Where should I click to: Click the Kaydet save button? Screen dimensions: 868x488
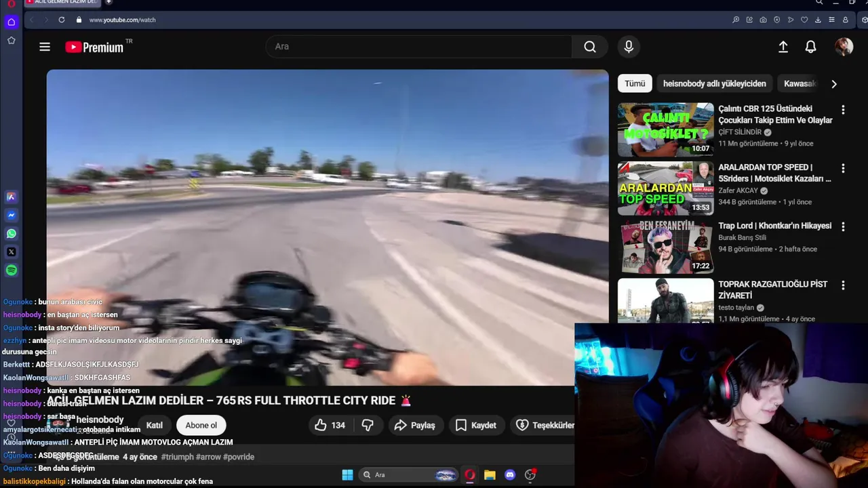476,425
